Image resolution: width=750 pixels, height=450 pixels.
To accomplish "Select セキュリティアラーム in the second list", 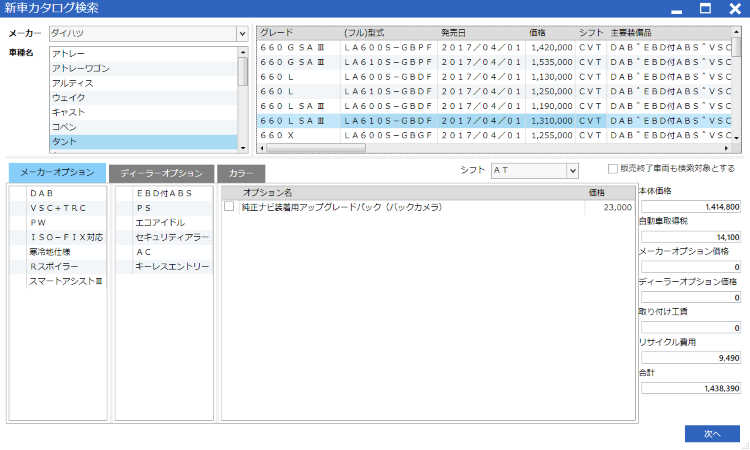I will 164,237.
